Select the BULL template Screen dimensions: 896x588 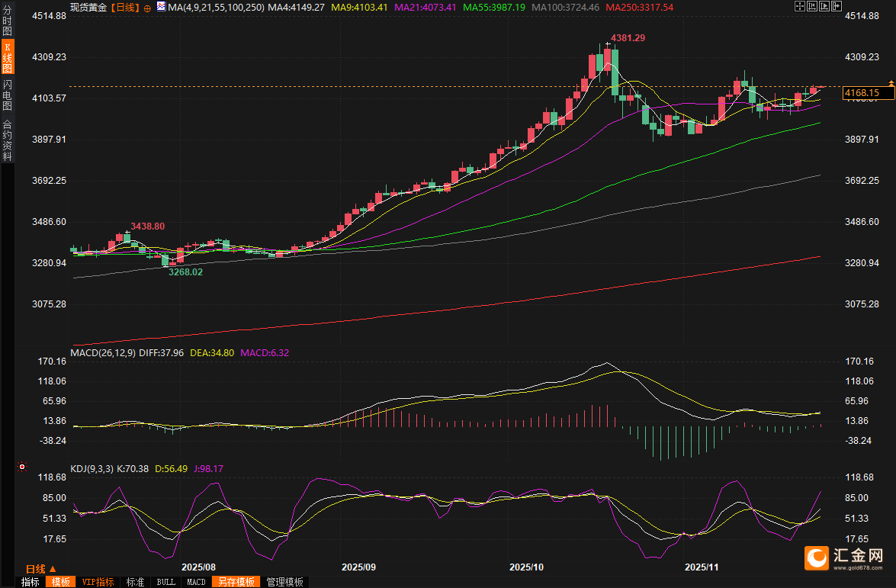tap(165, 582)
